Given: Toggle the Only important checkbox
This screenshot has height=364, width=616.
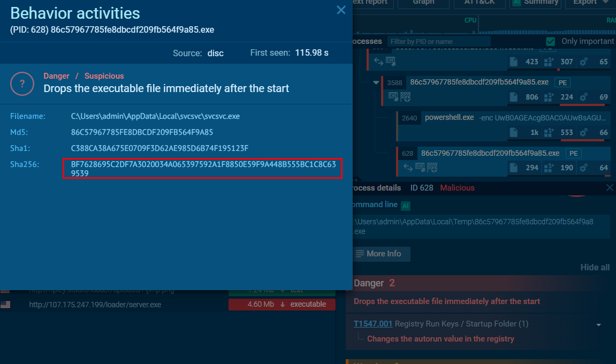Looking at the screenshot, I should 550,41.
